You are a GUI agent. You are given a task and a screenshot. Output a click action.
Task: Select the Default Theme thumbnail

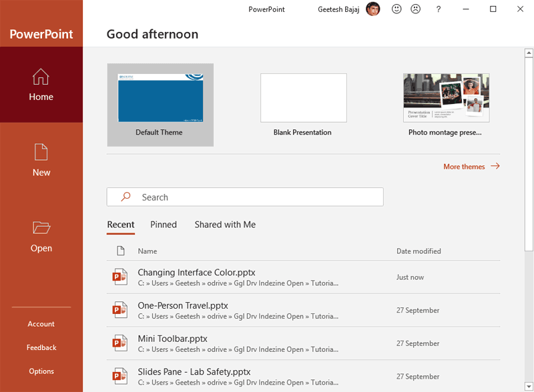[x=160, y=99]
